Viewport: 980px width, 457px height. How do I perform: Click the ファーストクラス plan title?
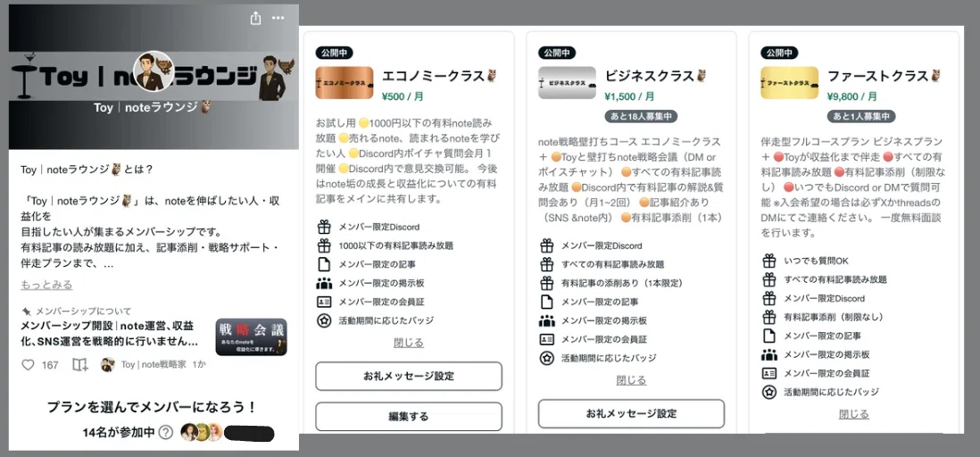tap(885, 76)
